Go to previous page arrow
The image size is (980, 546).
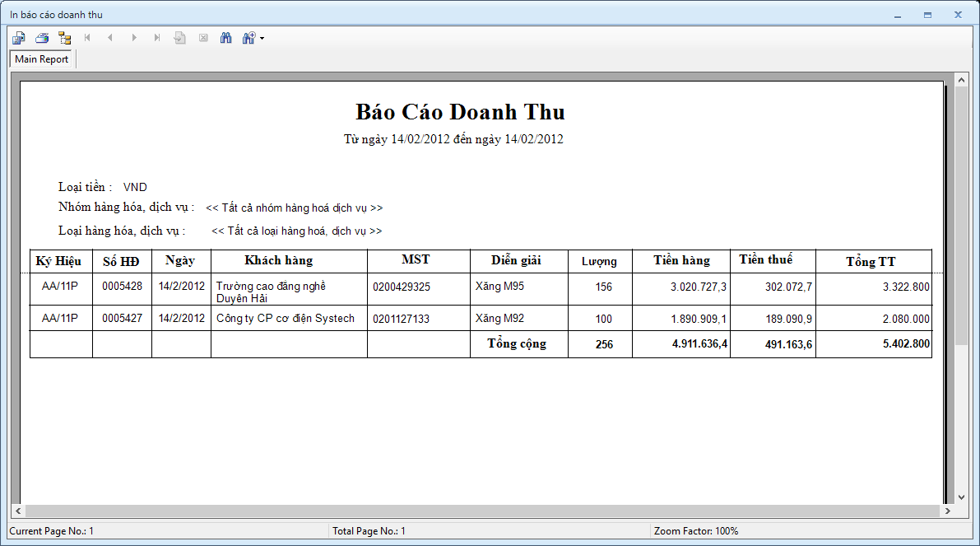point(110,38)
